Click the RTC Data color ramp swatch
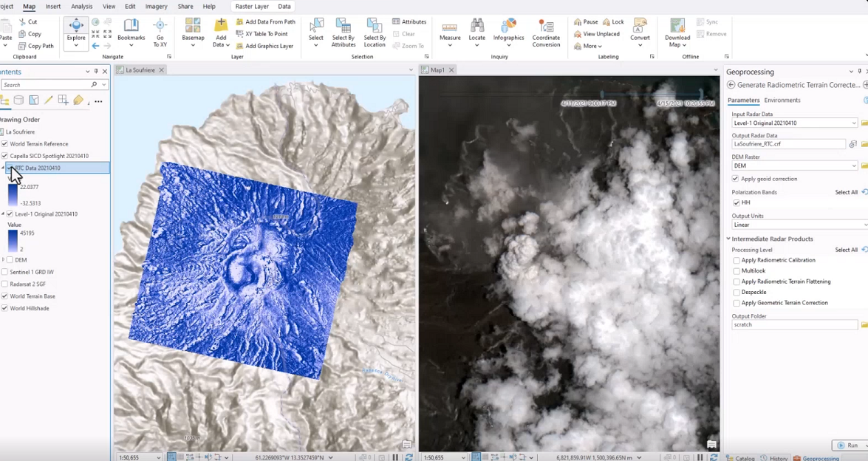This screenshot has width=868, height=461. 13,195
